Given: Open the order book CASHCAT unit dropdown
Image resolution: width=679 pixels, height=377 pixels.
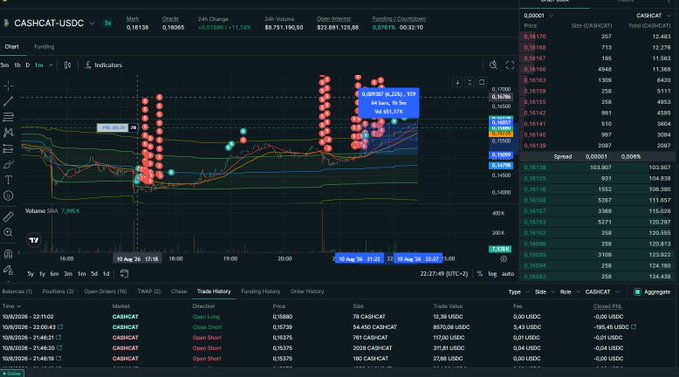Looking at the screenshot, I should (x=653, y=16).
